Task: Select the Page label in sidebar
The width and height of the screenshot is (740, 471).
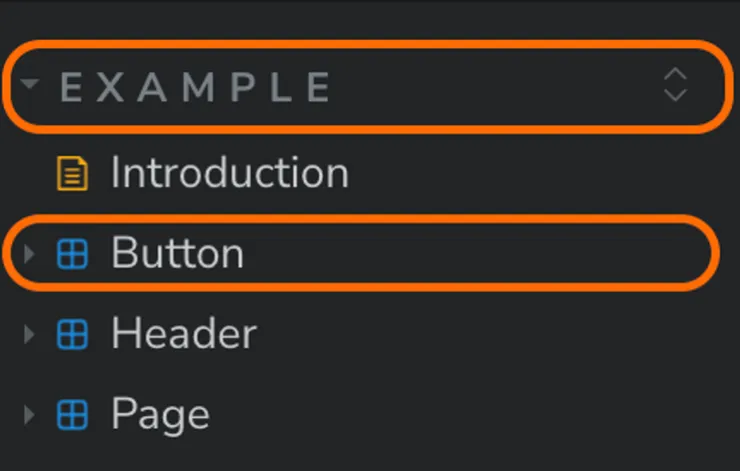Action: pyautogui.click(x=160, y=415)
